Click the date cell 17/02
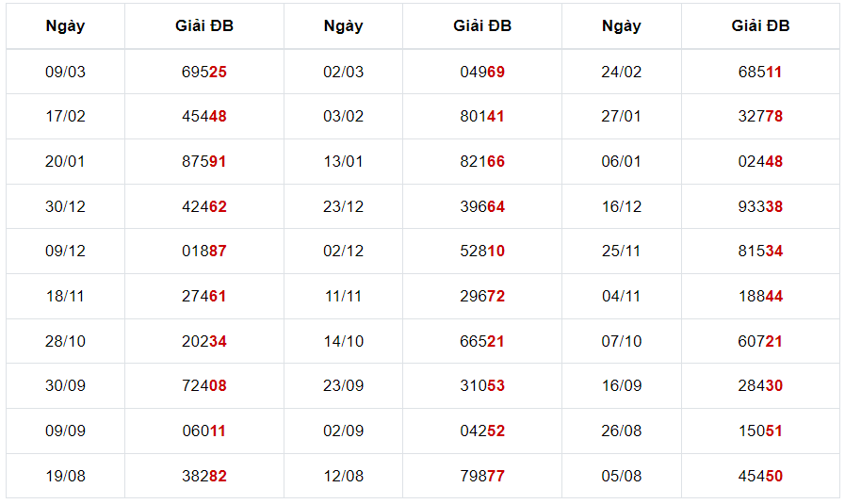 [65, 117]
